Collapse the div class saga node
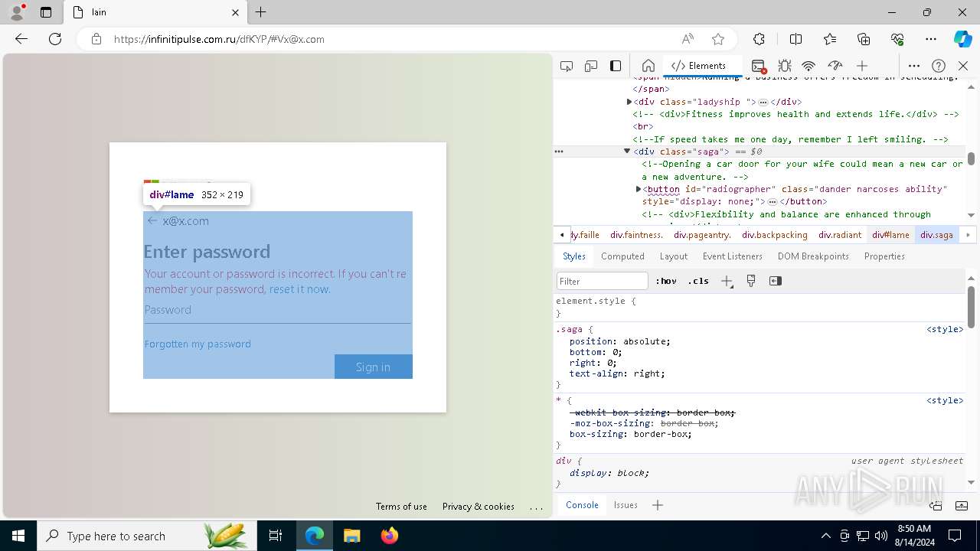This screenshot has height=551, width=980. pos(627,152)
